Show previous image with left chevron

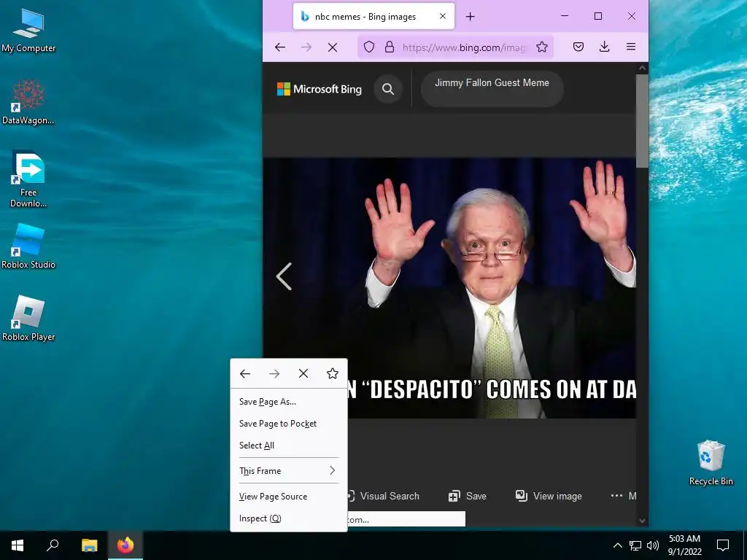pyautogui.click(x=284, y=276)
